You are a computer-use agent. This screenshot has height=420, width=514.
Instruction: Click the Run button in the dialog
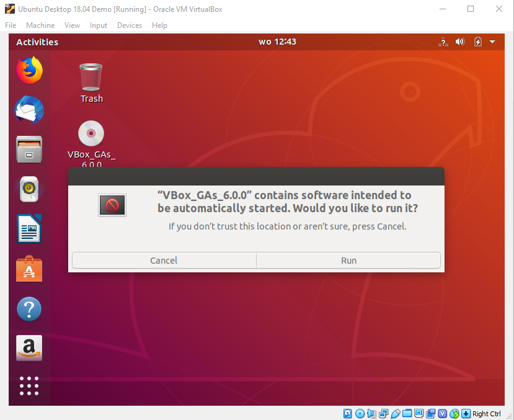point(348,261)
